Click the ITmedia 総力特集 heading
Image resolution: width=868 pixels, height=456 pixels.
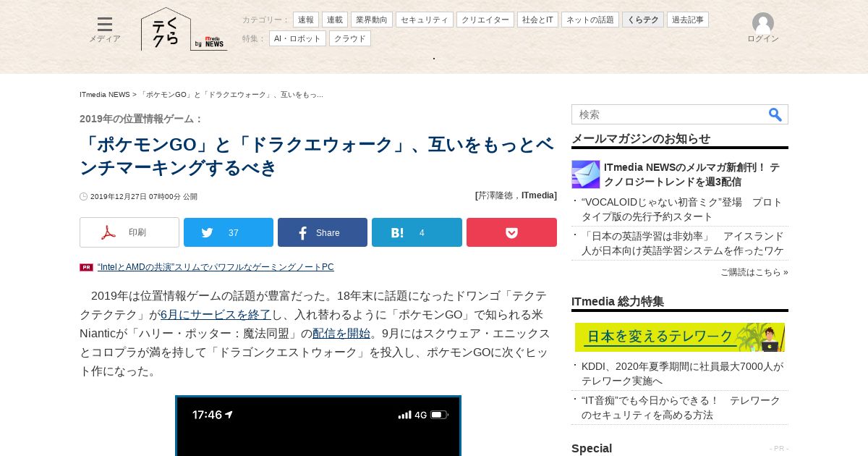pyautogui.click(x=618, y=302)
